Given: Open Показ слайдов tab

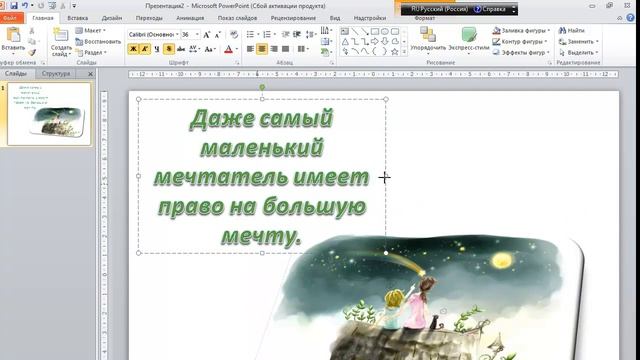Looking at the screenshot, I should (x=238, y=18).
